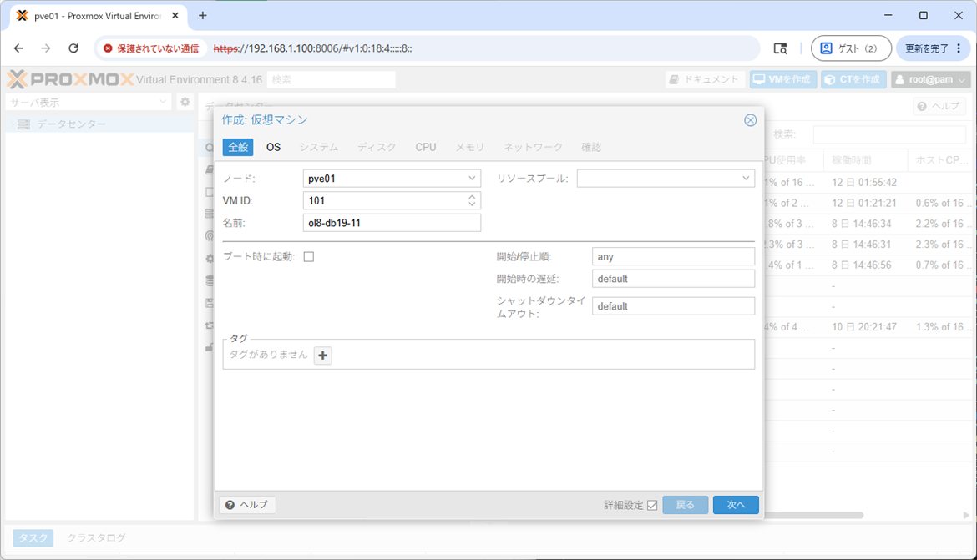Click the browser forward arrow
977x560 pixels.
point(45,48)
